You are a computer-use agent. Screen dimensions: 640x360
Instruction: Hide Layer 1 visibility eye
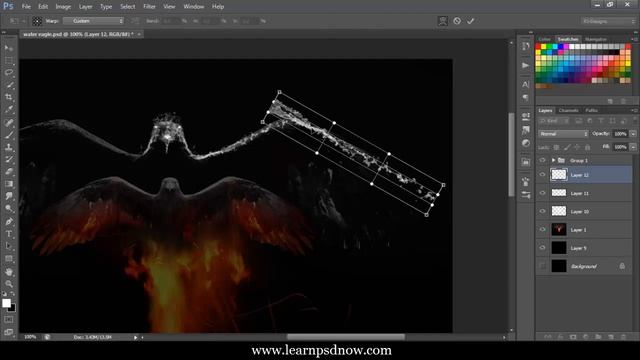click(x=542, y=229)
